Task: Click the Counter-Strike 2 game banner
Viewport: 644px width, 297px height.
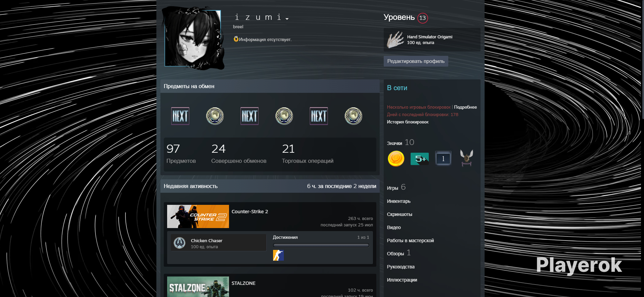Action: [x=198, y=217]
